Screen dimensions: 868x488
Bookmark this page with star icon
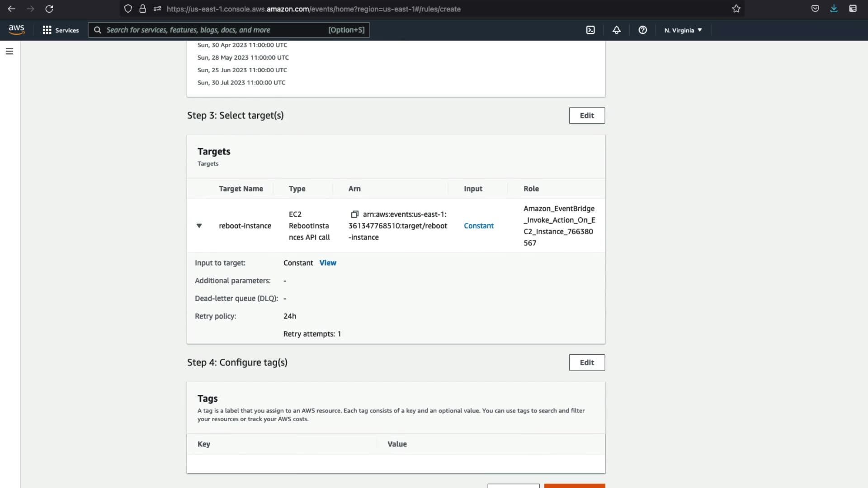[x=736, y=9]
